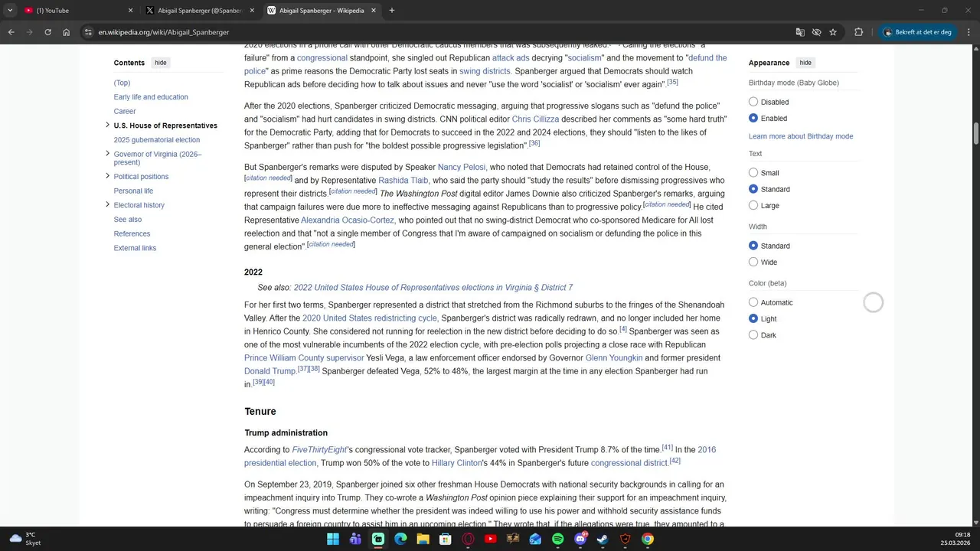Open the Alexandria Ocasio-Cortez link
This screenshot has height=551, width=980.
(x=348, y=220)
